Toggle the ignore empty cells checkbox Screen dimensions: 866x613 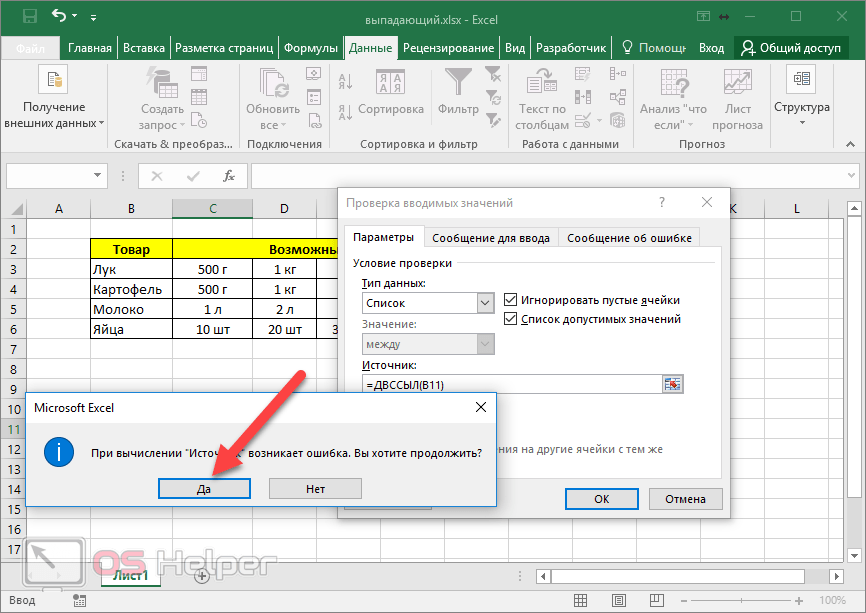tap(511, 300)
